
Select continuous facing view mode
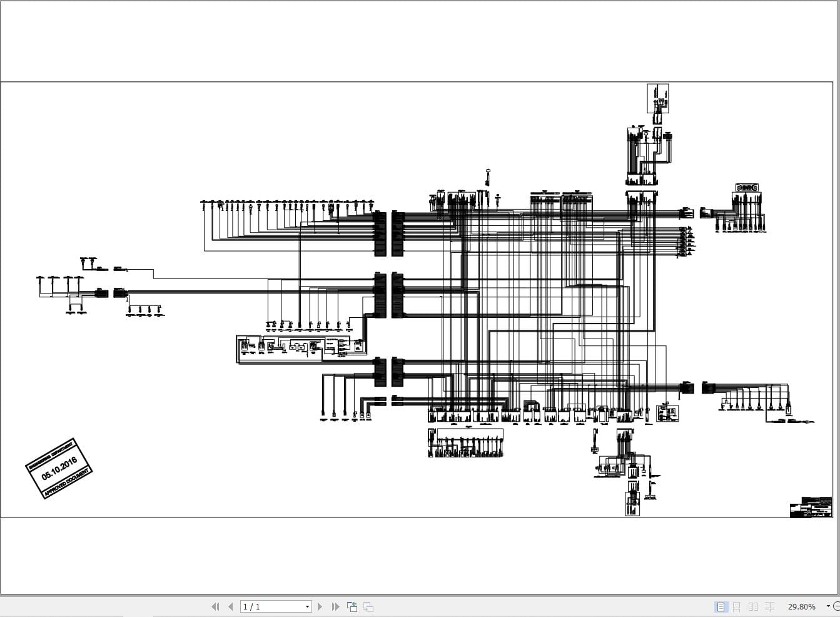pos(769,606)
